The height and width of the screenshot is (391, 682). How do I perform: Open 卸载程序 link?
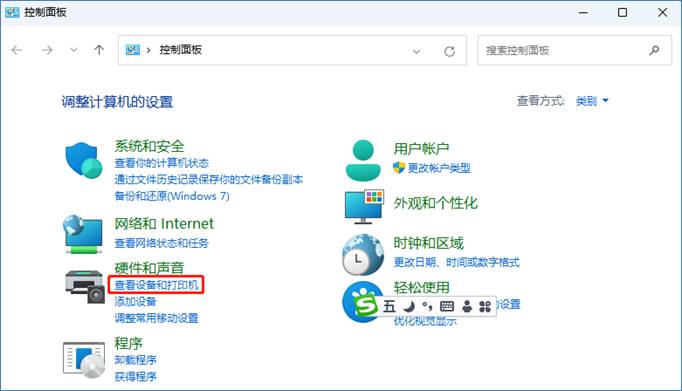pos(135,360)
